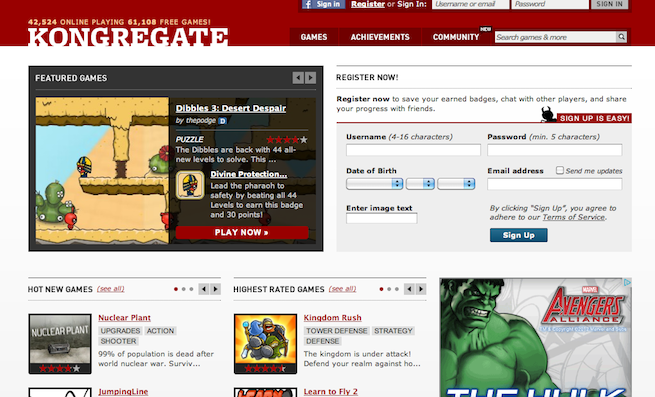Screen dimensions: 655x397
Task: Click the TOWER DEFENSE tag
Action: (x=337, y=331)
